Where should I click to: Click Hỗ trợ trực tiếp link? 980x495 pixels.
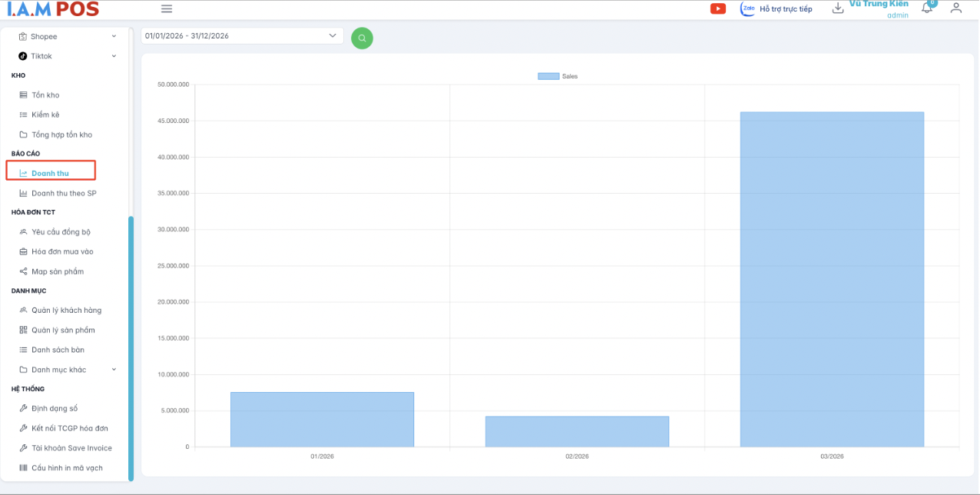pos(786,9)
